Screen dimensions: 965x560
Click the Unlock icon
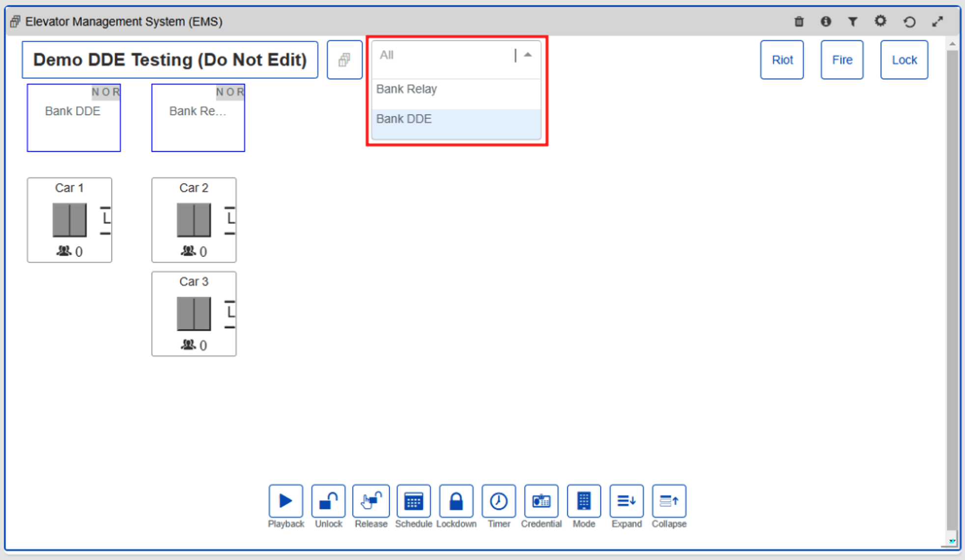click(x=328, y=501)
